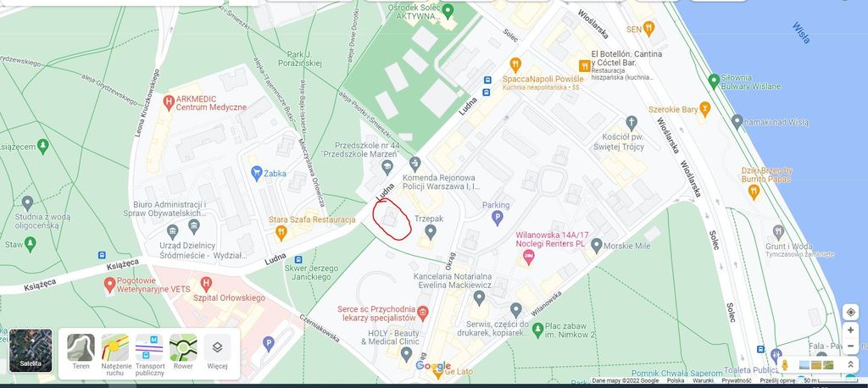Expand the imagery strip chevron
The image size is (868, 388).
[x=850, y=365]
